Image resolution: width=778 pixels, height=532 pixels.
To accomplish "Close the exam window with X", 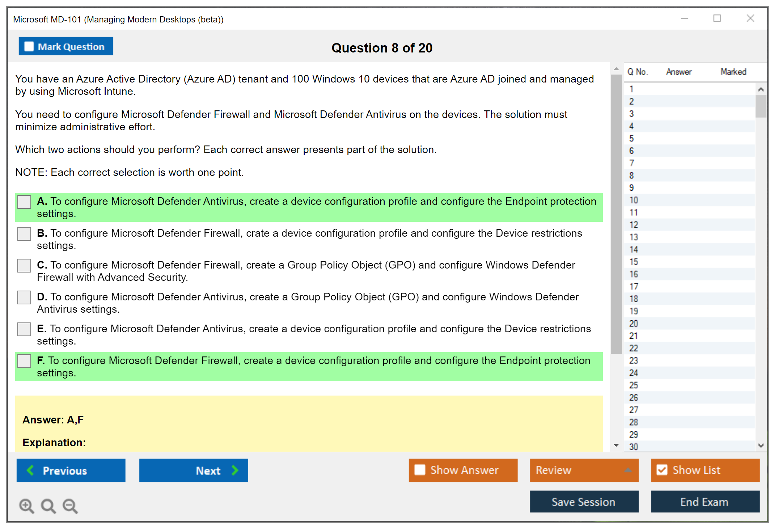I will [x=750, y=18].
